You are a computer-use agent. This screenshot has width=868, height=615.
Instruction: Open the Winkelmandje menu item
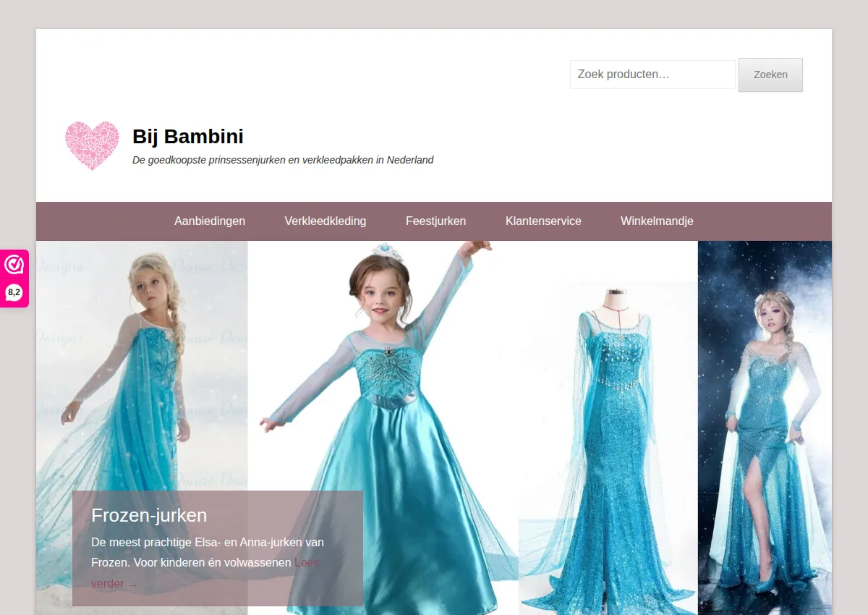657,221
